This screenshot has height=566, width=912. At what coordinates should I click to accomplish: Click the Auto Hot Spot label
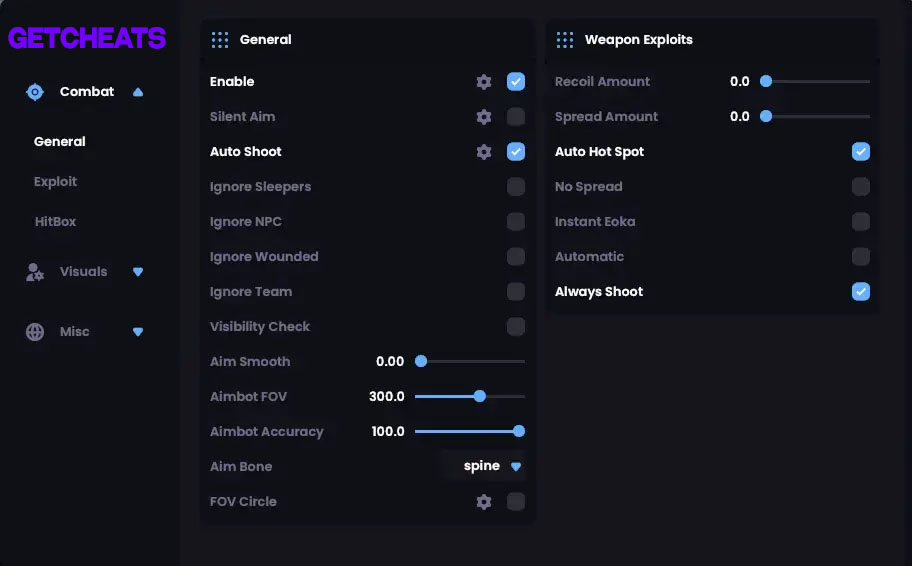pos(599,152)
